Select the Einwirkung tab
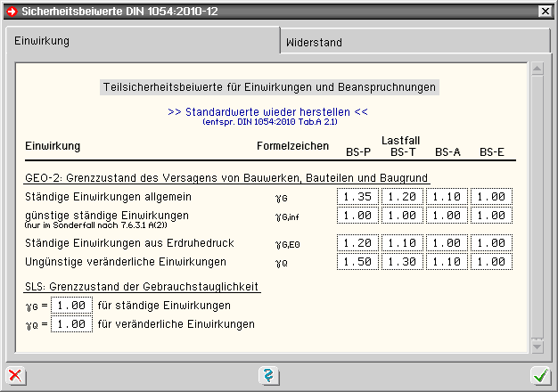The image size is (558, 392). pos(43,41)
